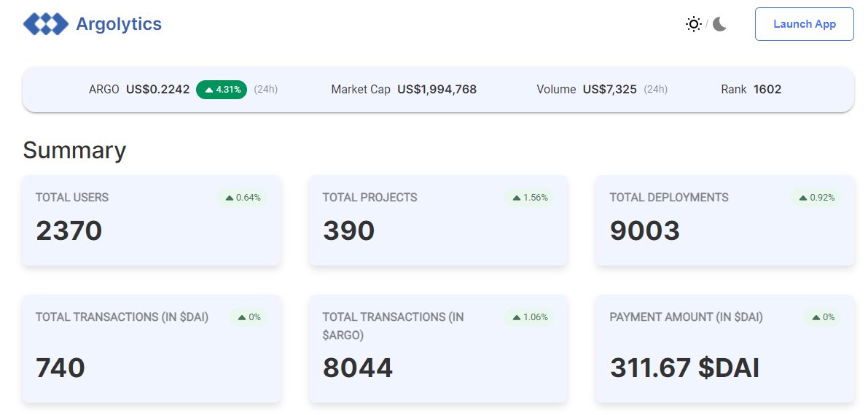
Task: Click the Total Projects value 390
Action: 349,230
